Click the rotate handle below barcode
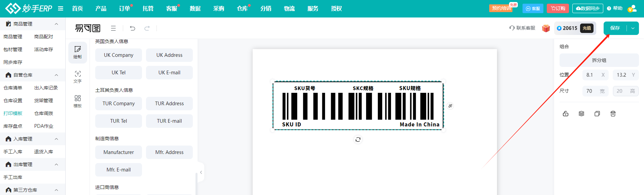The width and height of the screenshot is (644, 195). click(x=358, y=140)
